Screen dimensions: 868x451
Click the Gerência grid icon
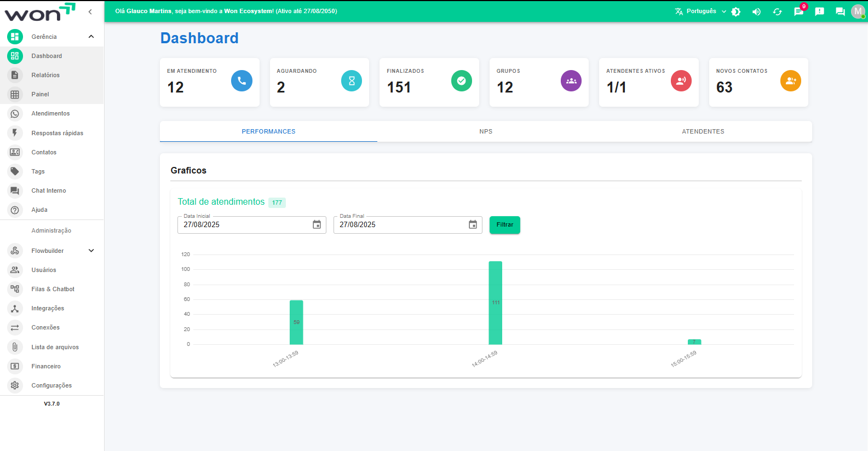coord(15,37)
